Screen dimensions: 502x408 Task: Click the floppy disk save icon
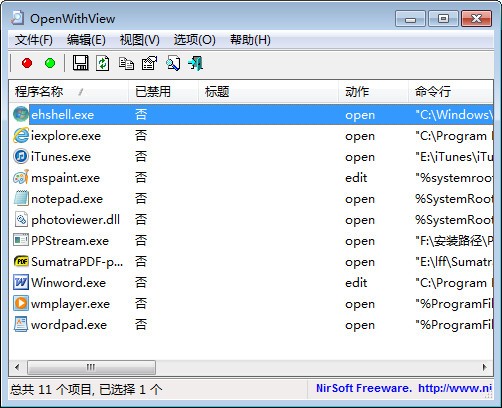81,63
